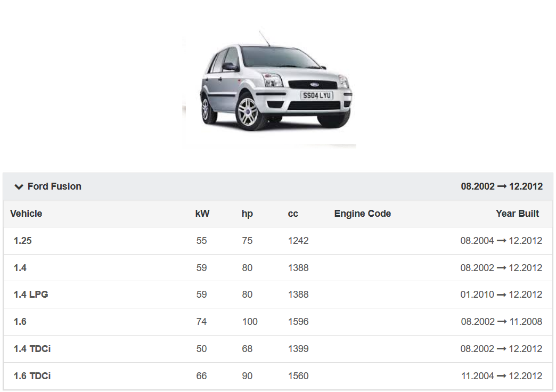Choose the 1.6 petrol vehicle name

[x=20, y=322]
